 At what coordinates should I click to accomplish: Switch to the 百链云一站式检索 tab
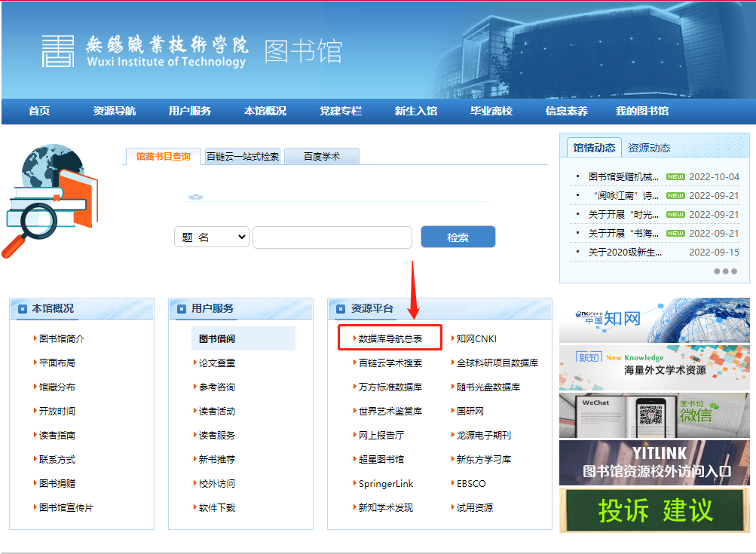click(242, 155)
